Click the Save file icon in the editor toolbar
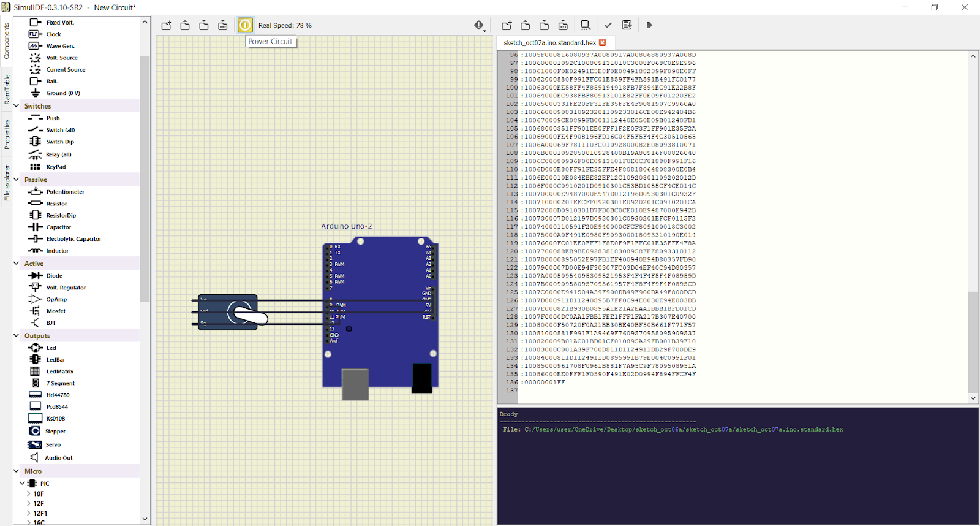Viewport: 980px width, 526px height. point(544,25)
